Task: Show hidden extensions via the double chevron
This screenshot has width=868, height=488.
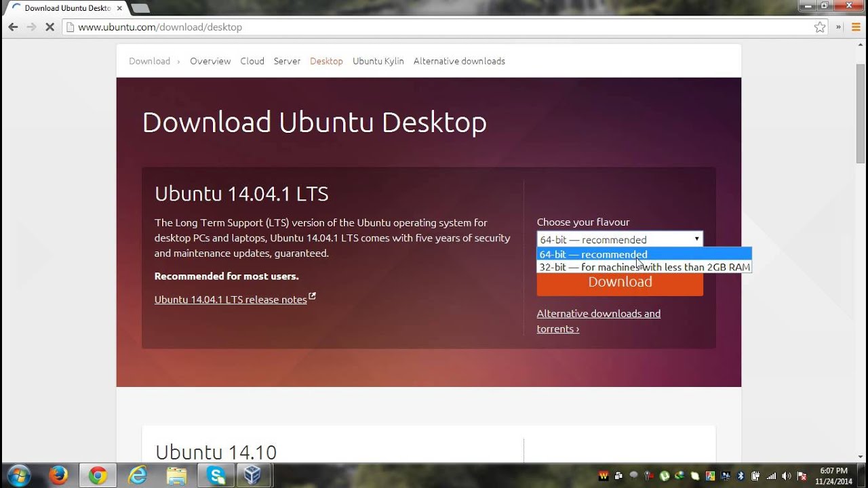Action: click(x=839, y=27)
